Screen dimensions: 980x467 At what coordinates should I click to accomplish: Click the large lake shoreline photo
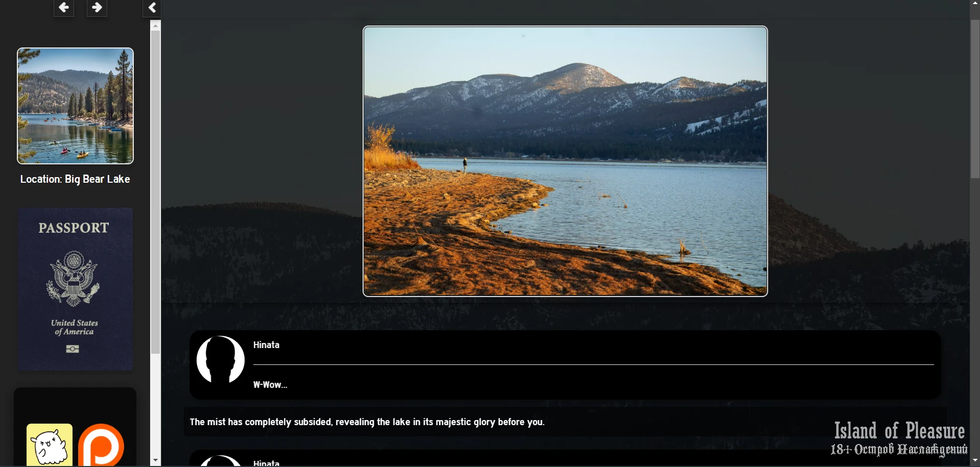pos(565,161)
